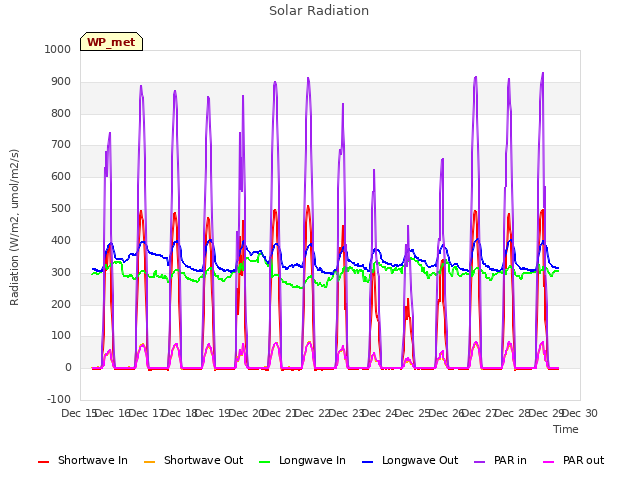640x480 pixels.
Task: Click the 300 y-axis tick label
Action: [60, 272]
